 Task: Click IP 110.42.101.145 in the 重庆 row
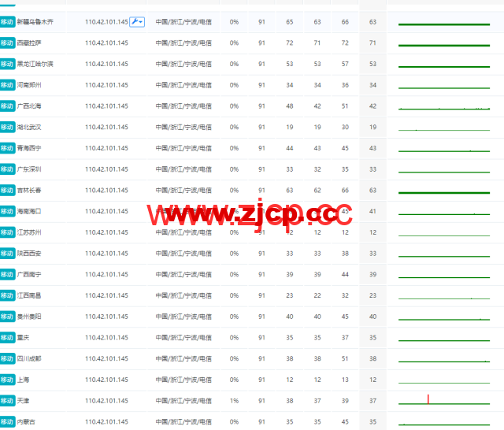106,337
